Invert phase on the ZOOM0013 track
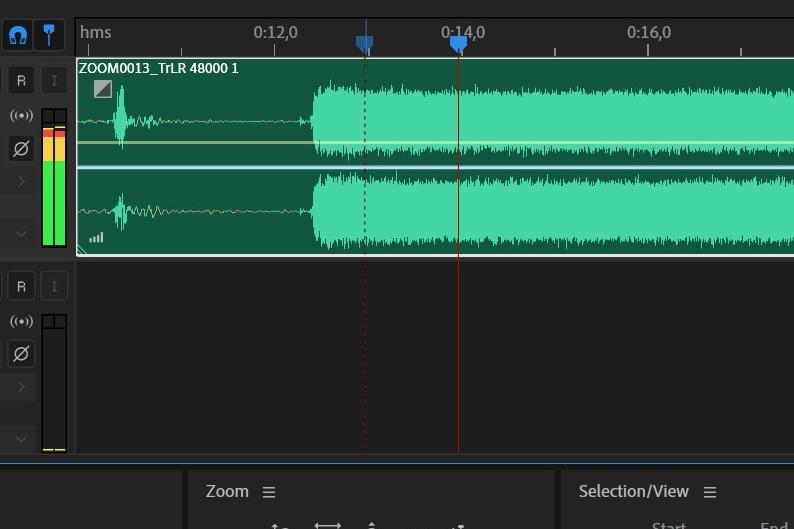This screenshot has height=529, width=794. point(21,149)
